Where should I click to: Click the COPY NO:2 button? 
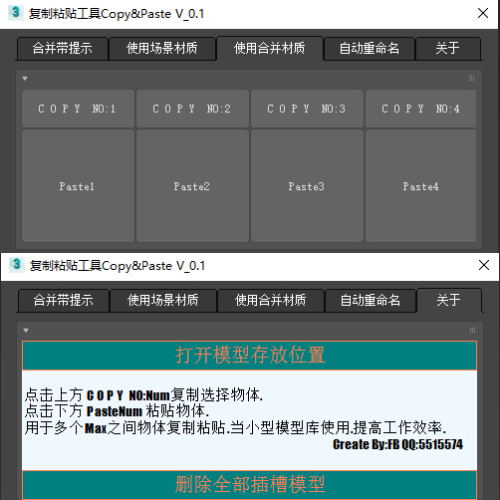(193, 109)
